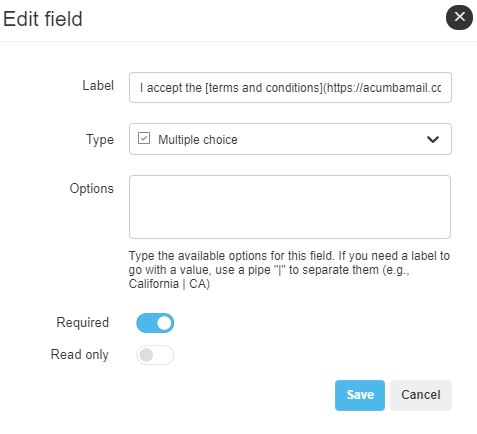
Task: Focus the Label text input
Action: (290, 87)
